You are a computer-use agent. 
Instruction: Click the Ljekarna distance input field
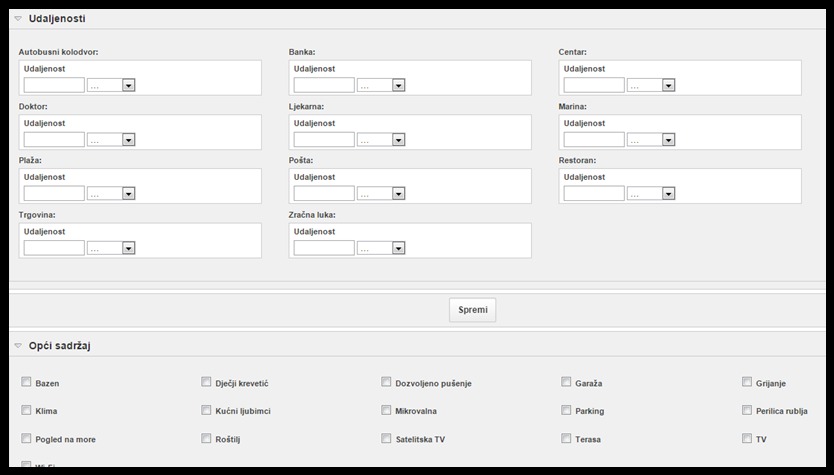tap(324, 140)
